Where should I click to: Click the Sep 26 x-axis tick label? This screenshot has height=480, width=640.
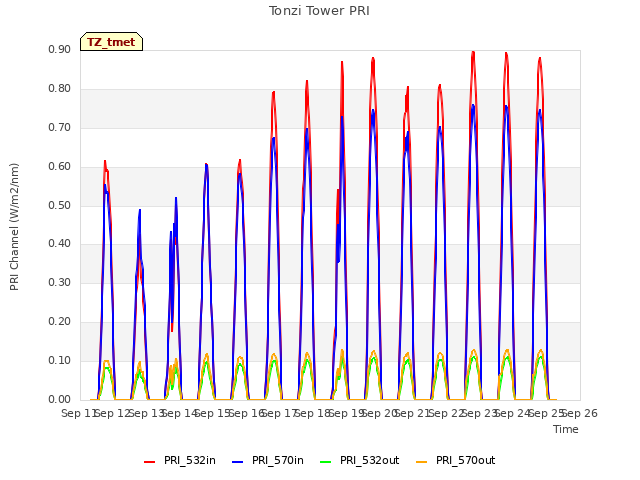coord(580,413)
